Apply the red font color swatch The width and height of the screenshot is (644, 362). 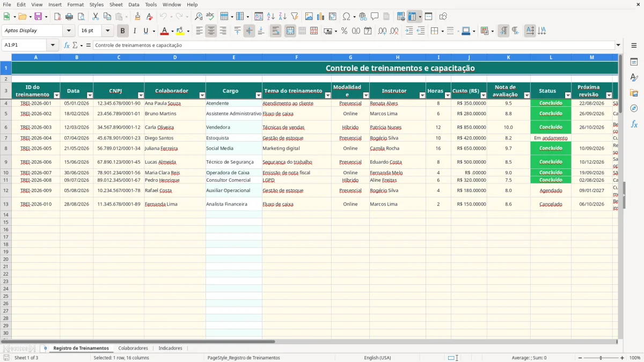[164, 31]
